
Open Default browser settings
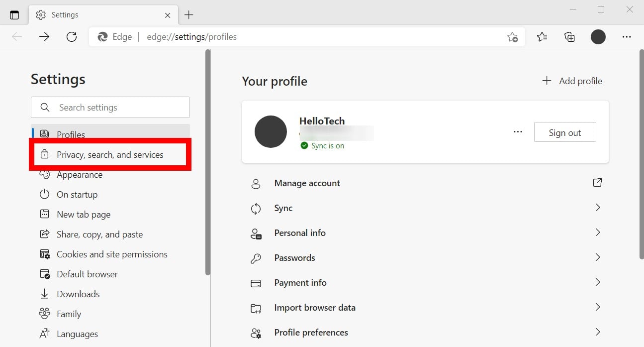click(110, 274)
